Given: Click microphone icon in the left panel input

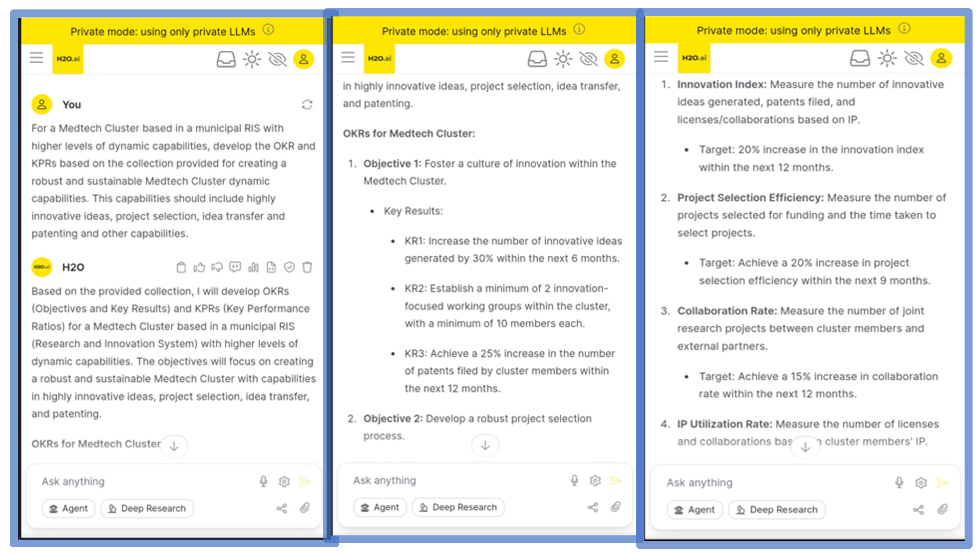Looking at the screenshot, I should 263,481.
